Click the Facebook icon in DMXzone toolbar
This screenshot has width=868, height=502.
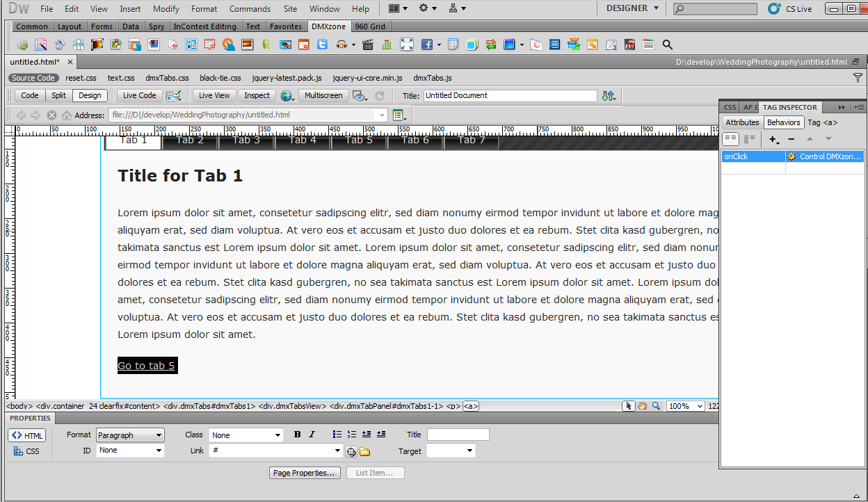pyautogui.click(x=426, y=44)
